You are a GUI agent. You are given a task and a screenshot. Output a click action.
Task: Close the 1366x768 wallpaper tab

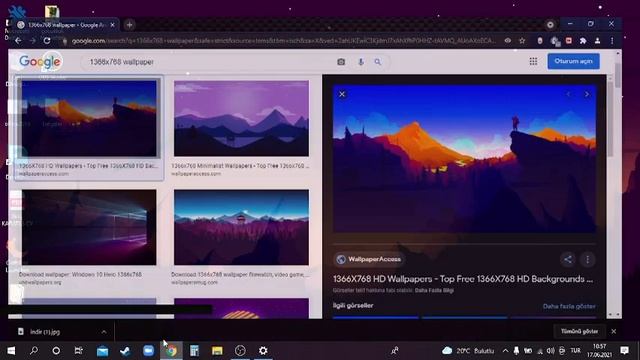(113, 25)
